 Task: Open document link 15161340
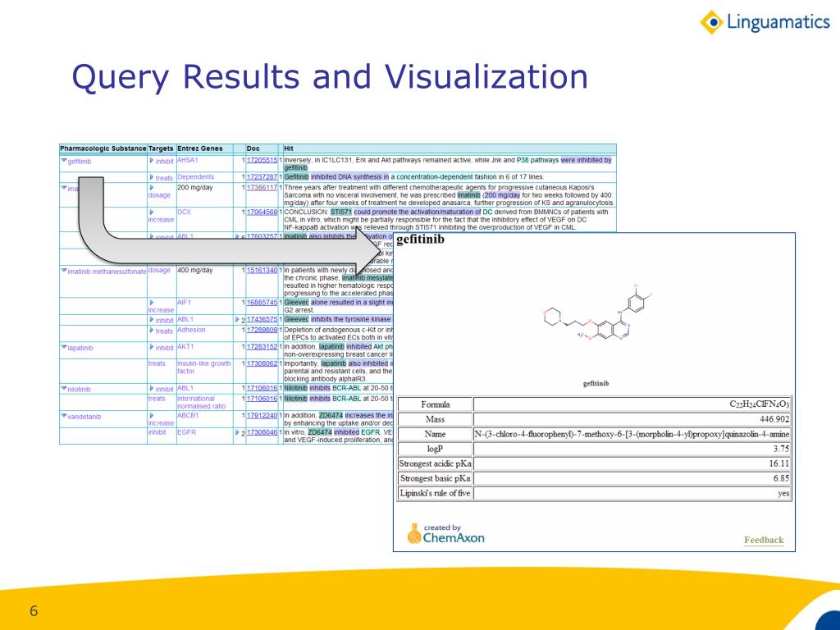(x=262, y=270)
